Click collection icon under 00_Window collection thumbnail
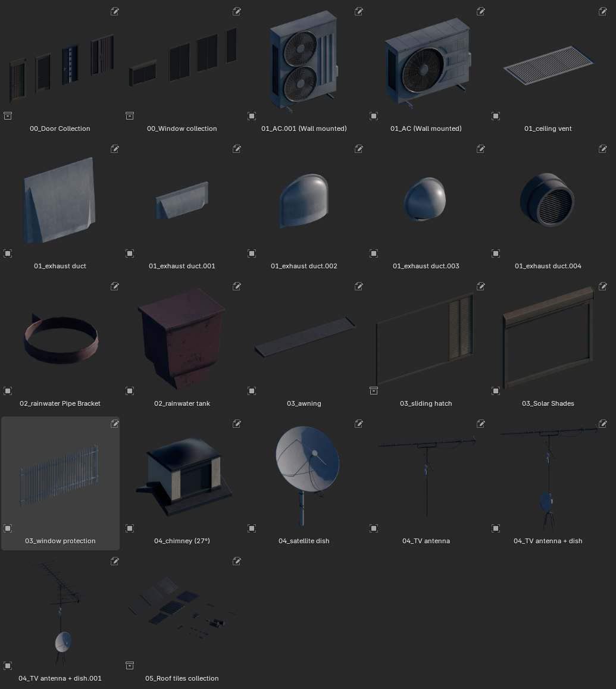 [130, 115]
